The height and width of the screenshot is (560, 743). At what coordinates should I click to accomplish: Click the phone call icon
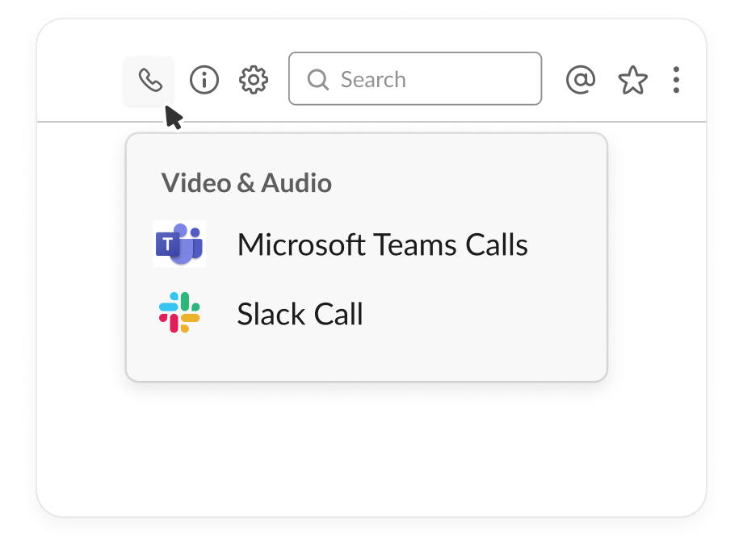pyautogui.click(x=149, y=80)
